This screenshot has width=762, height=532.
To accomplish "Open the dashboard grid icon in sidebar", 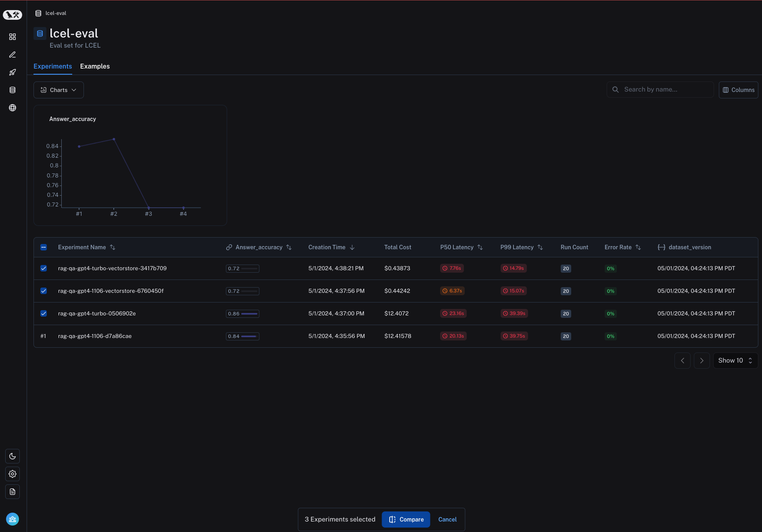I will [x=13, y=37].
